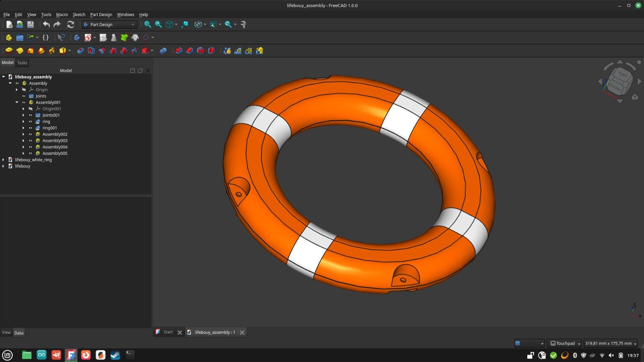Select the Pocket tool
Screen dimensions: 644x362
[x=80, y=51]
